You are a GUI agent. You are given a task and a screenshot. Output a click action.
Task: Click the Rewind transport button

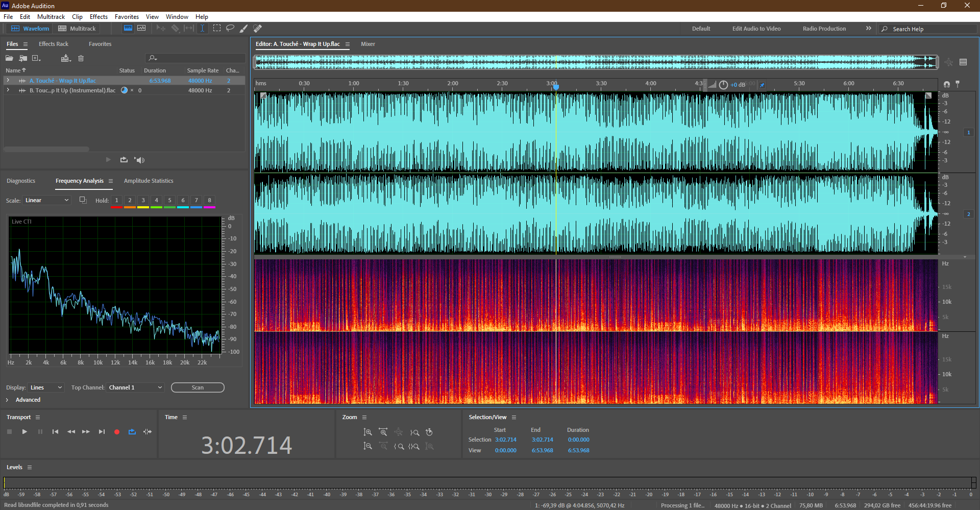71,432
